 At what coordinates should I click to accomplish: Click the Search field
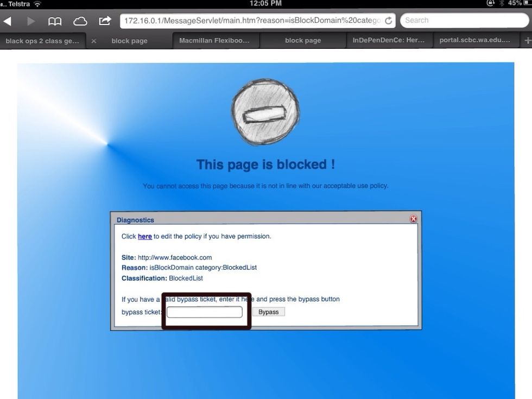[x=464, y=20]
